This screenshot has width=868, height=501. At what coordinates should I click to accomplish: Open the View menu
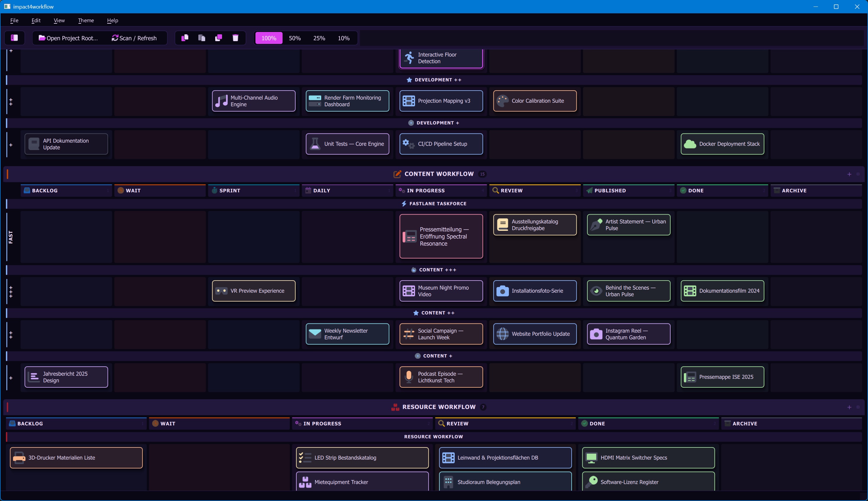59,20
